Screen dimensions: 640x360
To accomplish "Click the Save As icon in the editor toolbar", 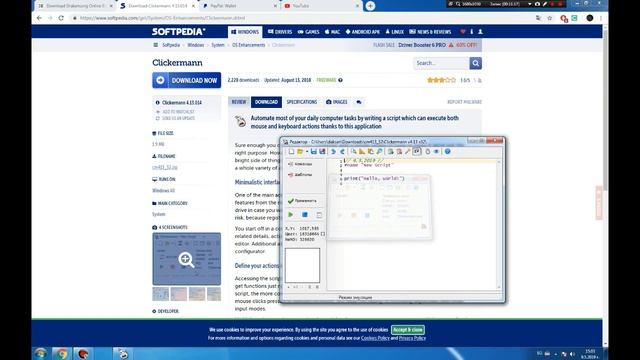I will [322, 151].
